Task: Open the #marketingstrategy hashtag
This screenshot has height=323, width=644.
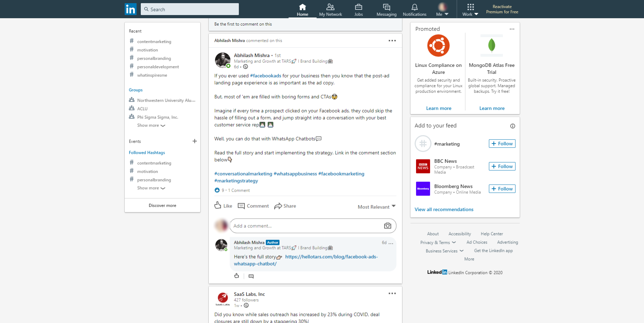Action: click(236, 181)
